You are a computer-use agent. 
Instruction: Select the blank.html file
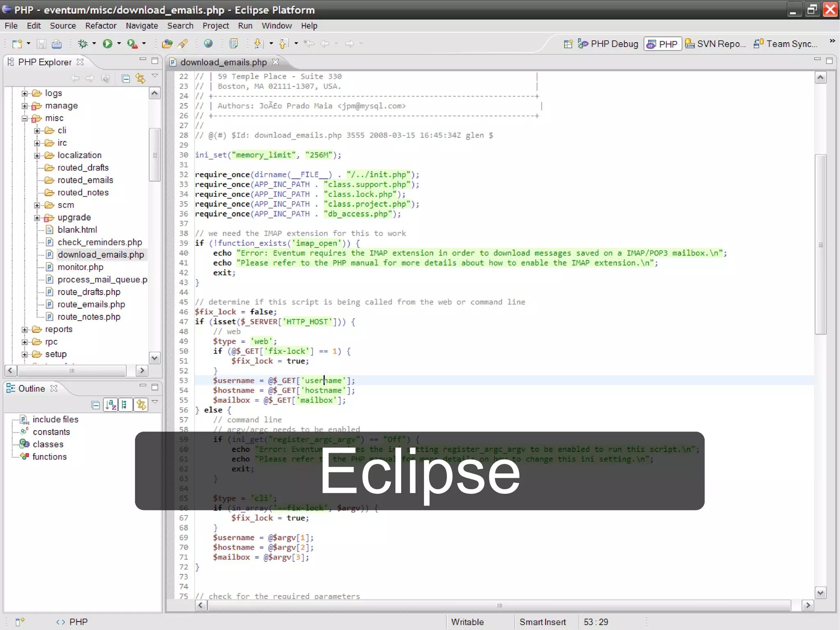tap(77, 230)
